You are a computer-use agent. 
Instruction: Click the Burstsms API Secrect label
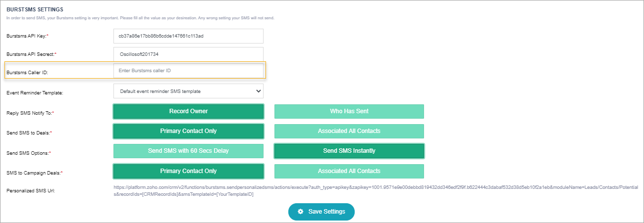pos(32,54)
